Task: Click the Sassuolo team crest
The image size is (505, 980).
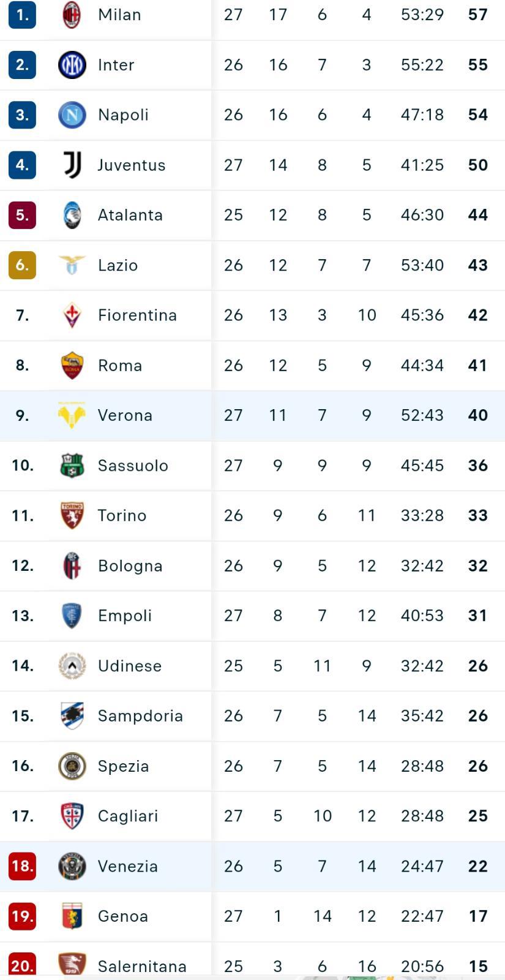Action: click(x=72, y=466)
